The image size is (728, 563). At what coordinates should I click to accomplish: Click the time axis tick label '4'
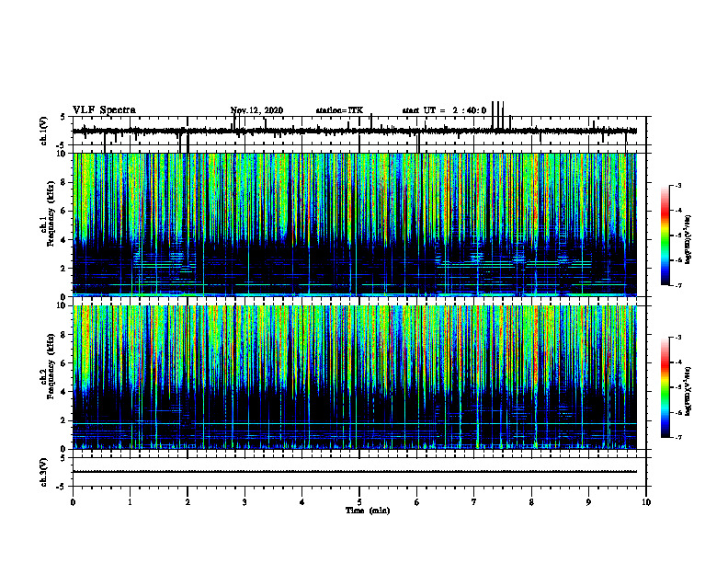[302, 502]
